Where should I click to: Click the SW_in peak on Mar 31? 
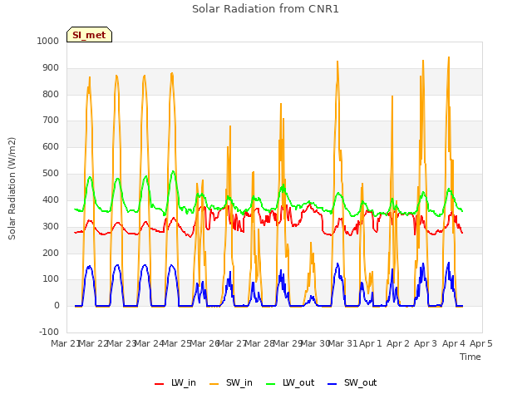337,62
